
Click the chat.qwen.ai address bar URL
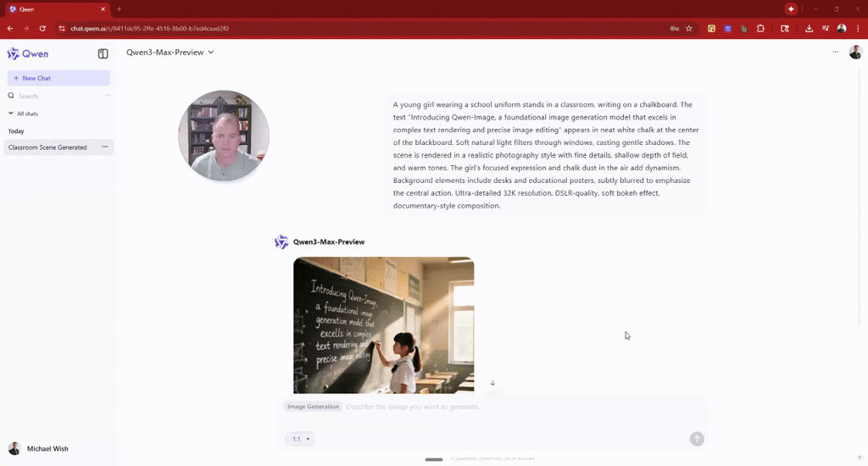click(x=149, y=28)
